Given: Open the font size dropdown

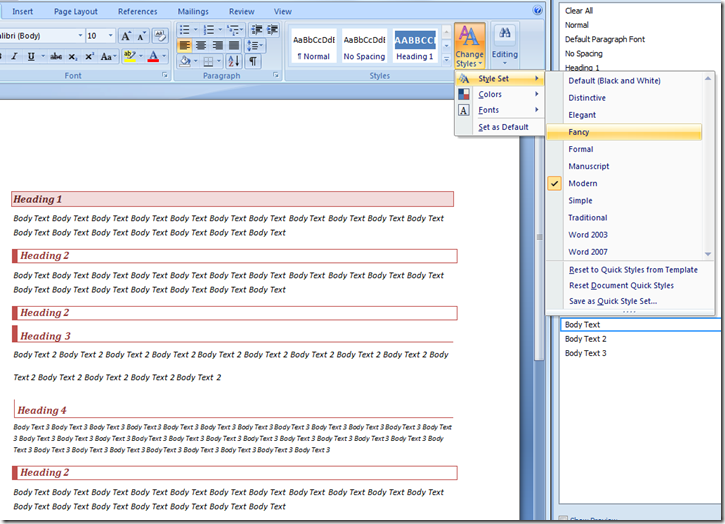Looking at the screenshot, I should [x=110, y=35].
